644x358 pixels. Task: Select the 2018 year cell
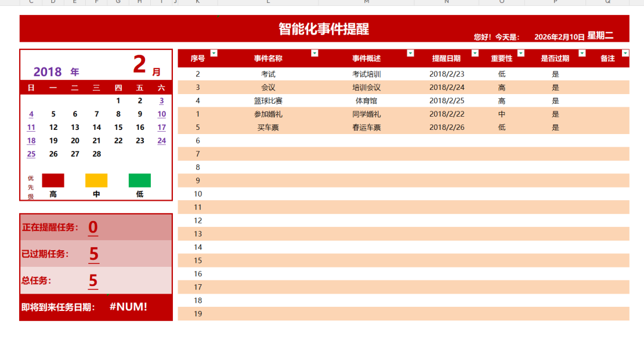click(48, 72)
